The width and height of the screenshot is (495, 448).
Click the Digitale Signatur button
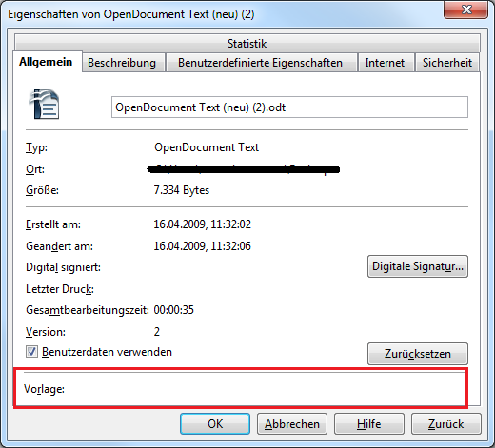click(x=418, y=266)
